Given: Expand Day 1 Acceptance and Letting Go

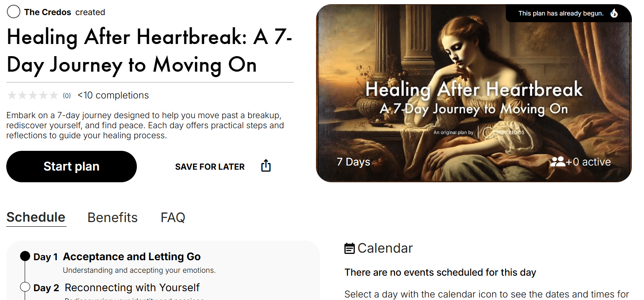Looking at the screenshot, I should [132, 257].
